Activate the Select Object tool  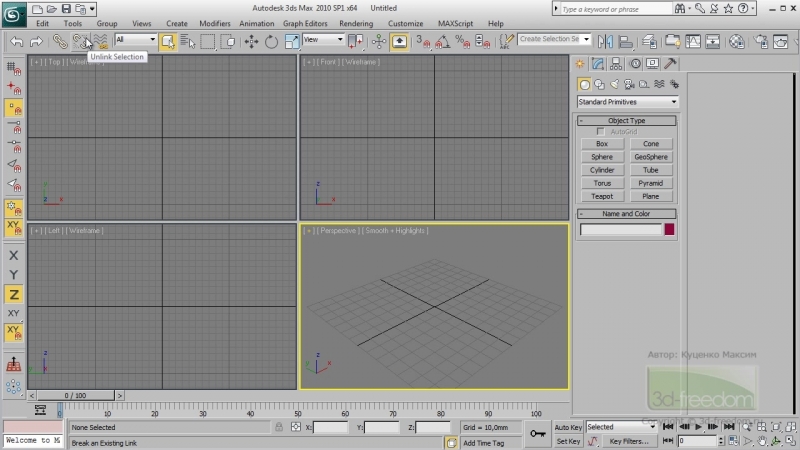click(x=167, y=41)
